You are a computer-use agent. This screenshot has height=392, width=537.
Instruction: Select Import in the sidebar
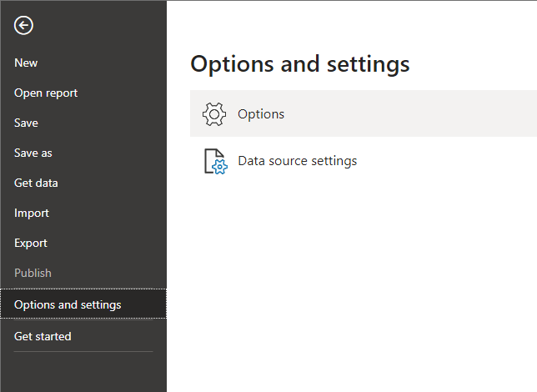point(32,214)
